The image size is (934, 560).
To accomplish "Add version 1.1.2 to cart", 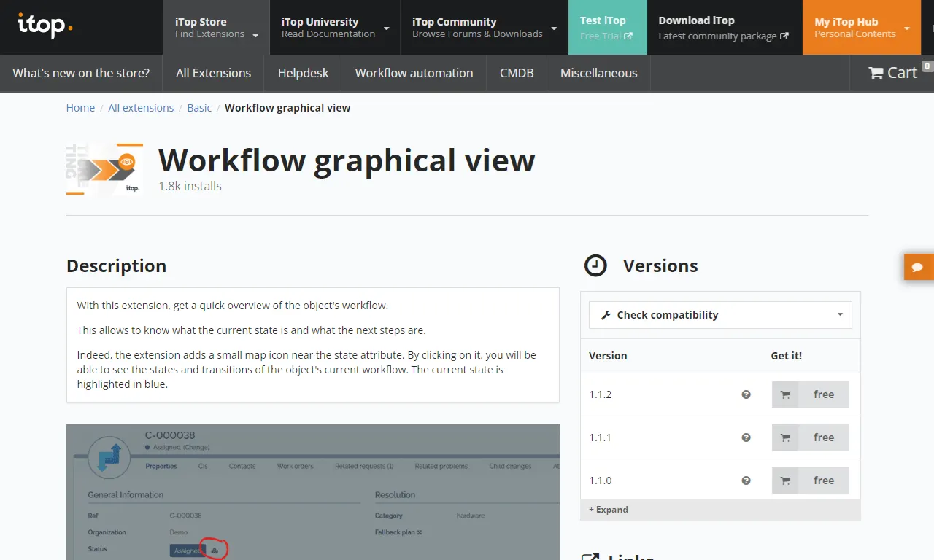I will 811,394.
